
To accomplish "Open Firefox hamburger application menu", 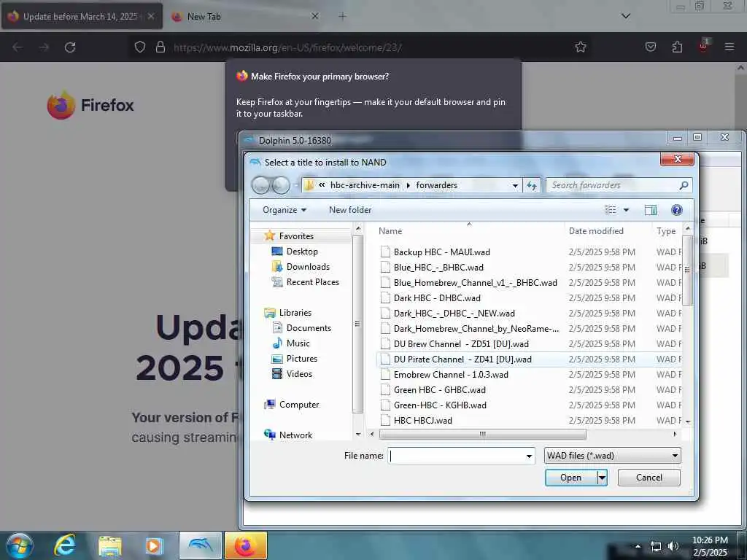I will coord(729,47).
